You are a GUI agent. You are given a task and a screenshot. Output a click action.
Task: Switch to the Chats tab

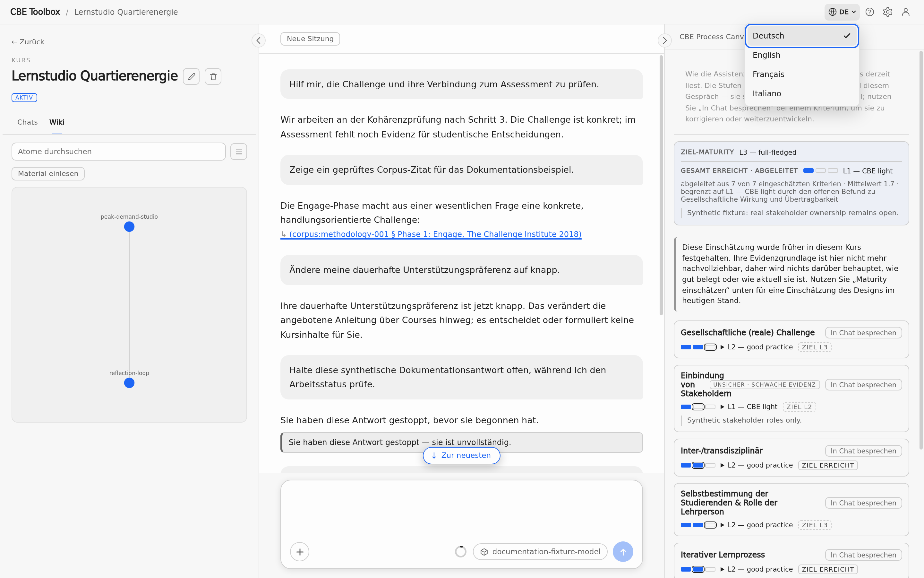(x=28, y=122)
